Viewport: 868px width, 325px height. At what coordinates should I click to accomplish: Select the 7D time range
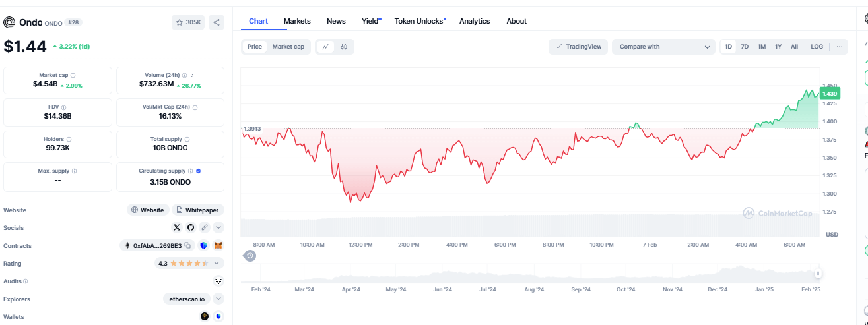click(x=745, y=47)
